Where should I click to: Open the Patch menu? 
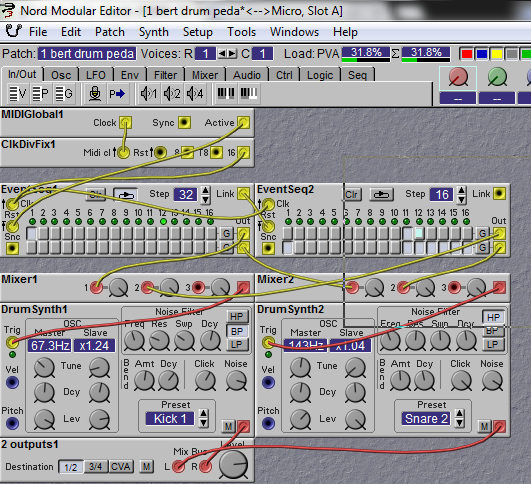(x=110, y=32)
